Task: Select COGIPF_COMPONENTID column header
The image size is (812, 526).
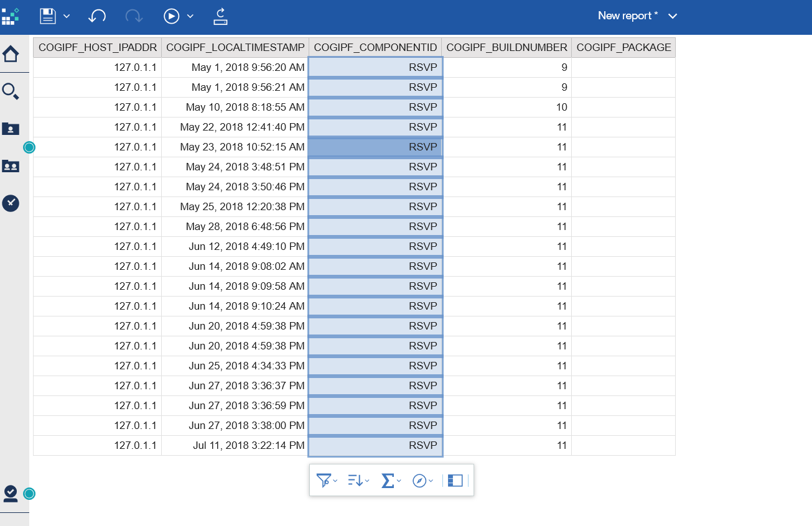Action: click(x=375, y=47)
